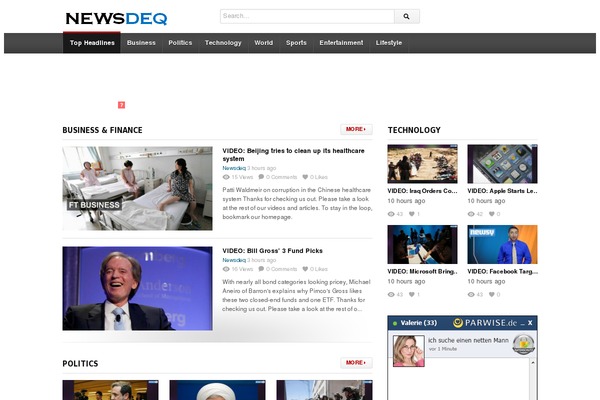This screenshot has height=400, width=600.
Task: Click likes heart icon under Bill Gross article
Action: coord(305,269)
